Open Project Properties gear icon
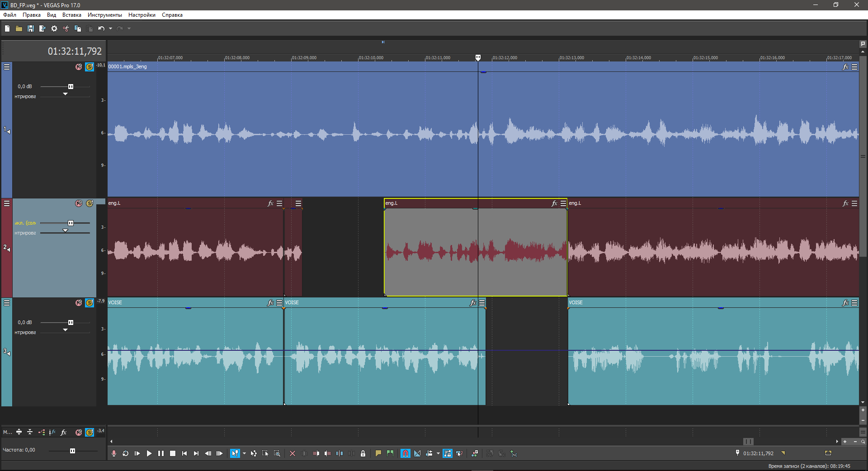This screenshot has width=868, height=471. coord(54,28)
